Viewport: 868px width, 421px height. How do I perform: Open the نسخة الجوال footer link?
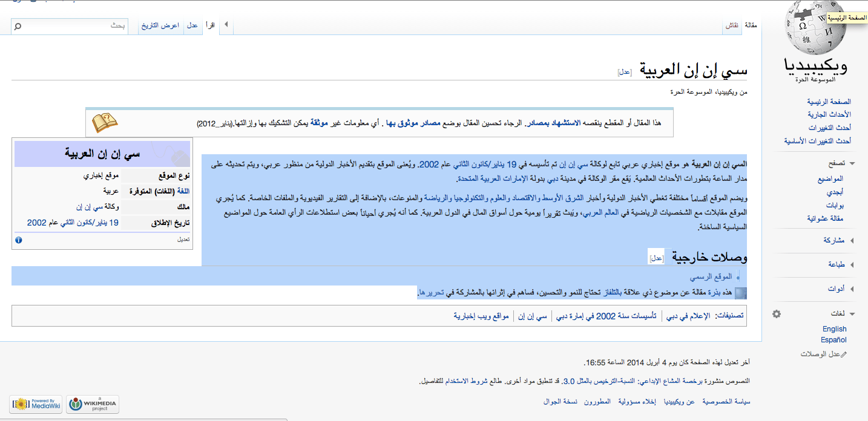click(x=560, y=402)
